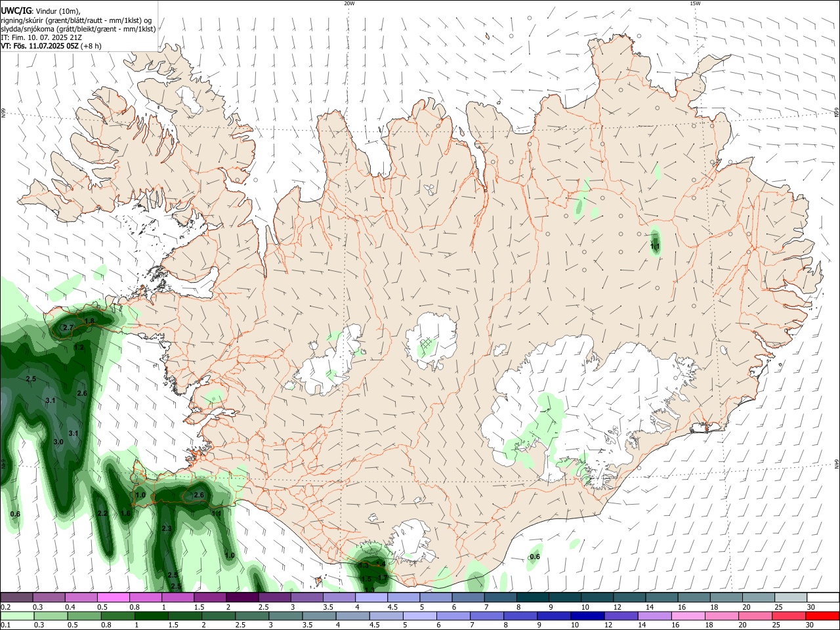Click the '15W' longitude label
The image size is (840, 630).
click(694, 3)
